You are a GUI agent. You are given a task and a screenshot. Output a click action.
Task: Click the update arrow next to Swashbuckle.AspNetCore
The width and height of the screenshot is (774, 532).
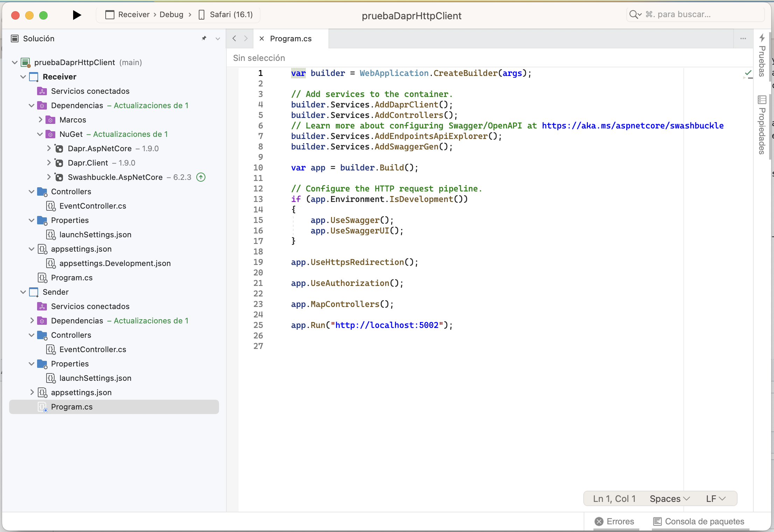click(x=201, y=177)
